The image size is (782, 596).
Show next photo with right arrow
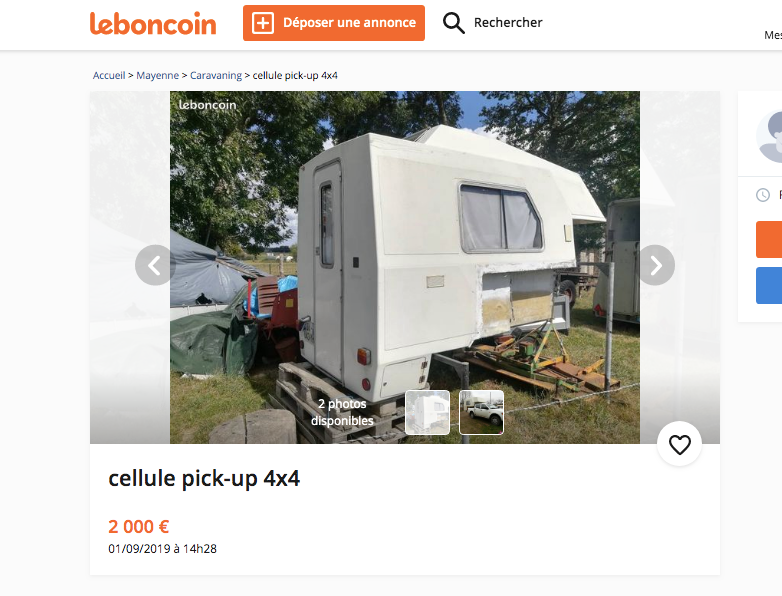tap(656, 265)
